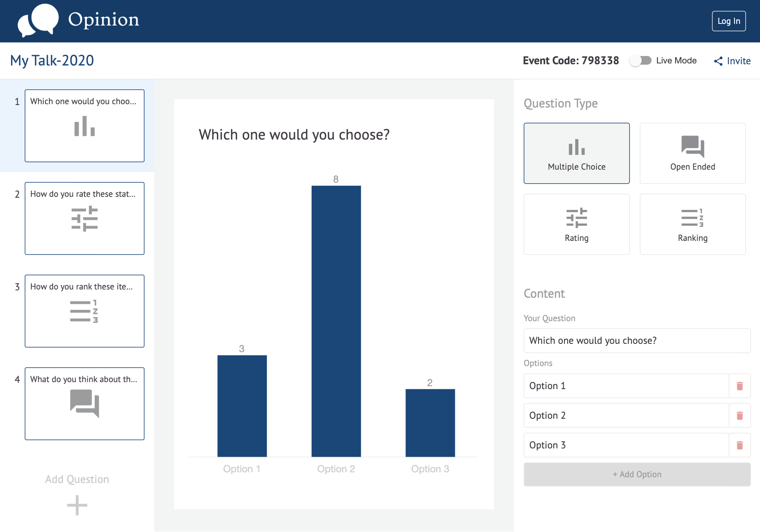The width and height of the screenshot is (760, 532).
Task: Choose the Rating question type
Action: pos(576,224)
